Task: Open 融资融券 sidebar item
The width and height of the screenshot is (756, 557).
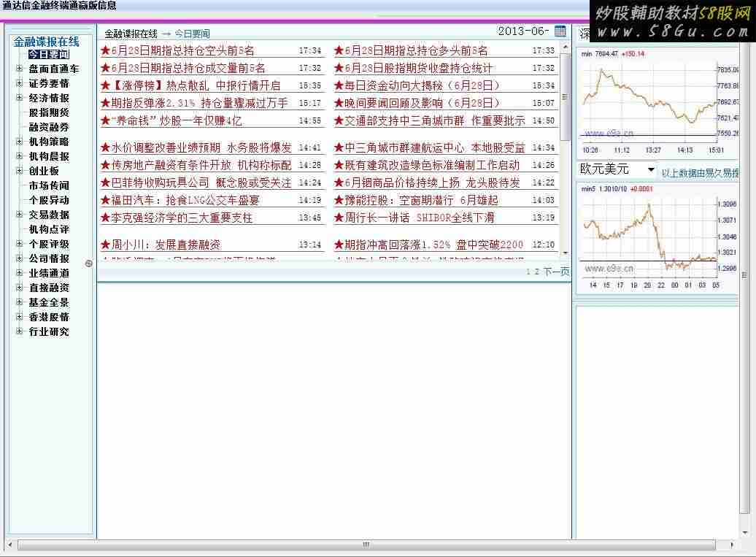Action: point(49,127)
